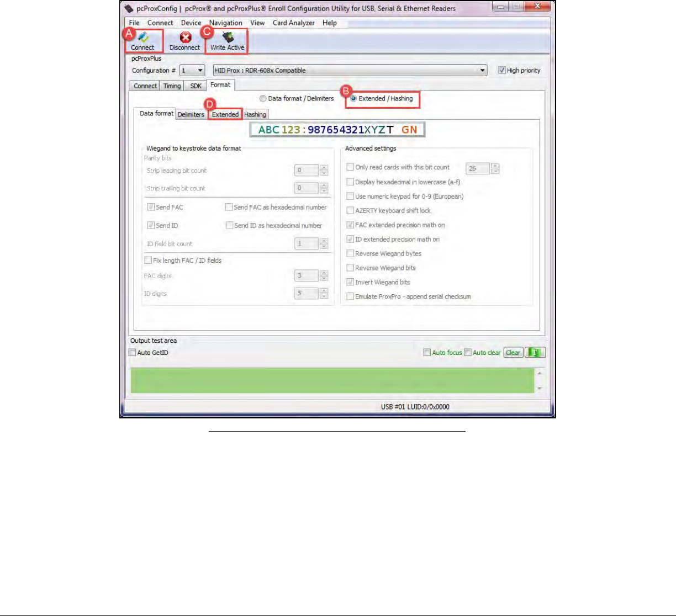Toggle the High priority checkbox
Viewport: 676px width, 616px height.
501,71
